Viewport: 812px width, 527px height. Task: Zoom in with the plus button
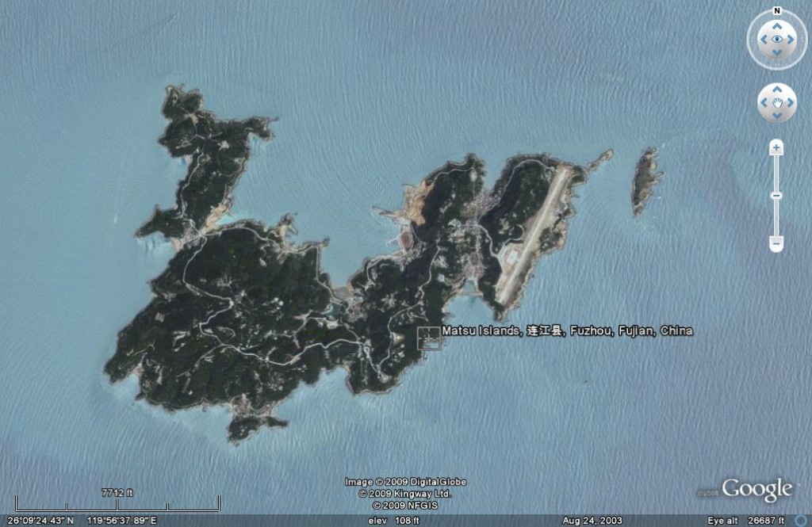point(776,147)
